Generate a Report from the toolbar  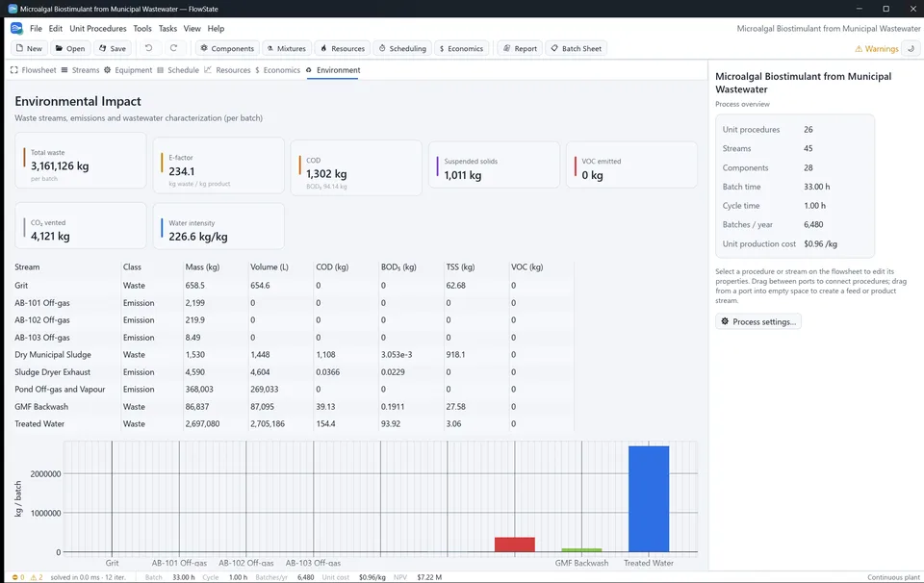point(520,48)
